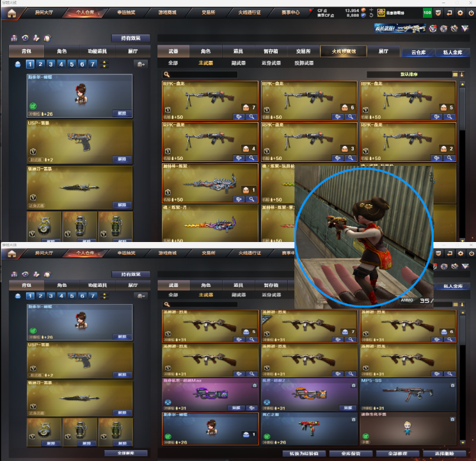Select the 近身武器 filter in the top window
The image size is (476, 461).
pyautogui.click(x=271, y=63)
